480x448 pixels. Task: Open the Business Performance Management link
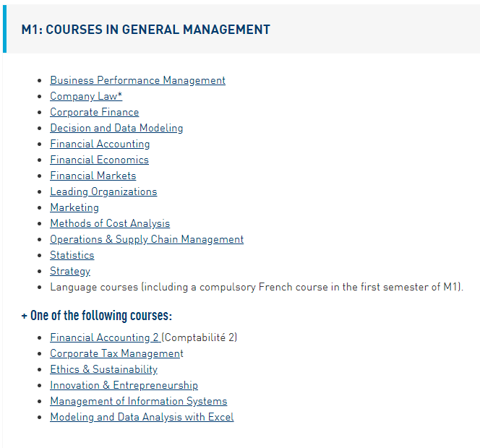point(137,80)
